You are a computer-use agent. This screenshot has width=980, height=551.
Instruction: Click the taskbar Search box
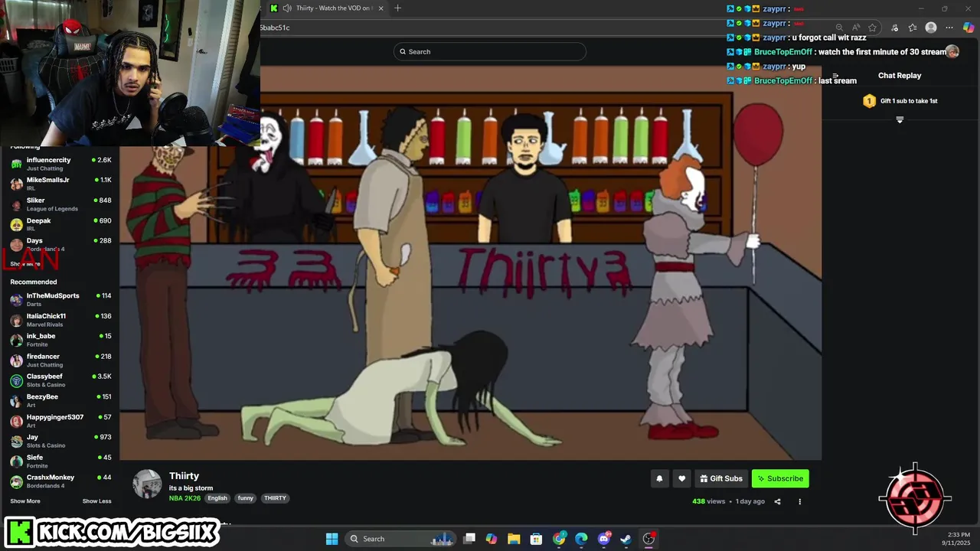[402, 539]
